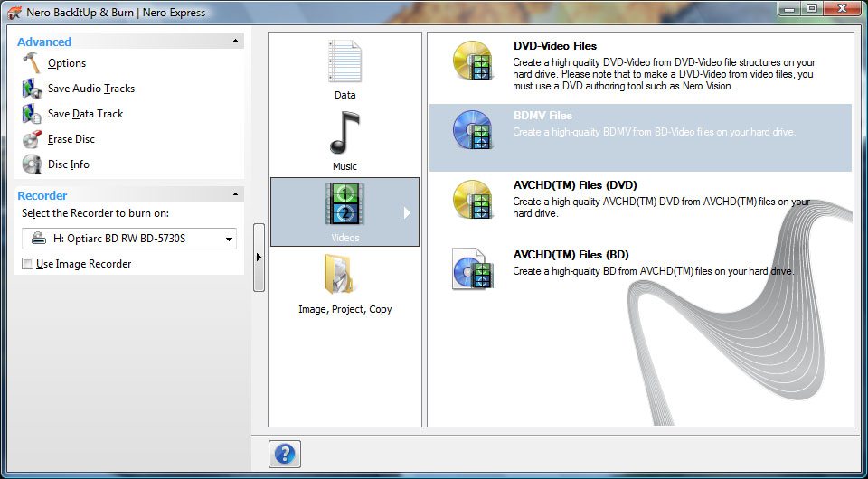Click 'H: Optiarc BD RW BD-5730S' text
The width and height of the screenshot is (868, 479).
tap(119, 239)
